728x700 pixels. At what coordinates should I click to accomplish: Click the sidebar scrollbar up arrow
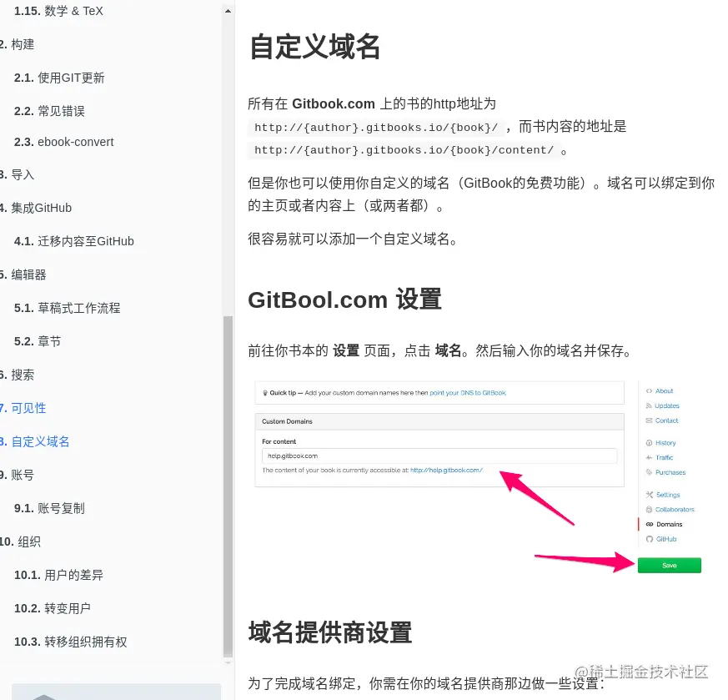pos(228,11)
